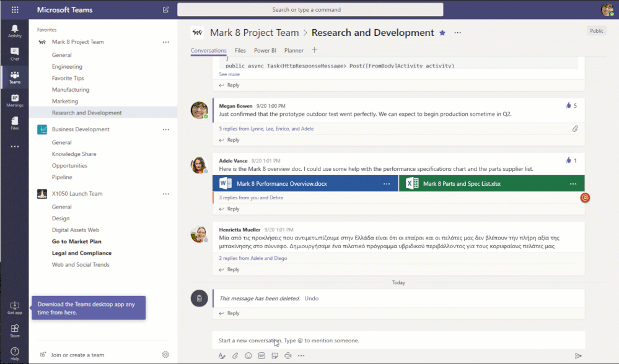Switch to the Files tab

point(240,51)
